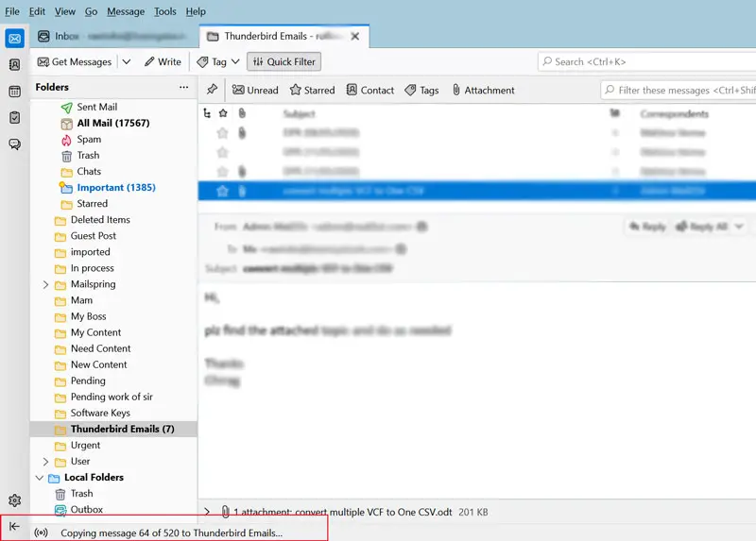
Task: Open the Tasks space icon
Action: pos(14,118)
